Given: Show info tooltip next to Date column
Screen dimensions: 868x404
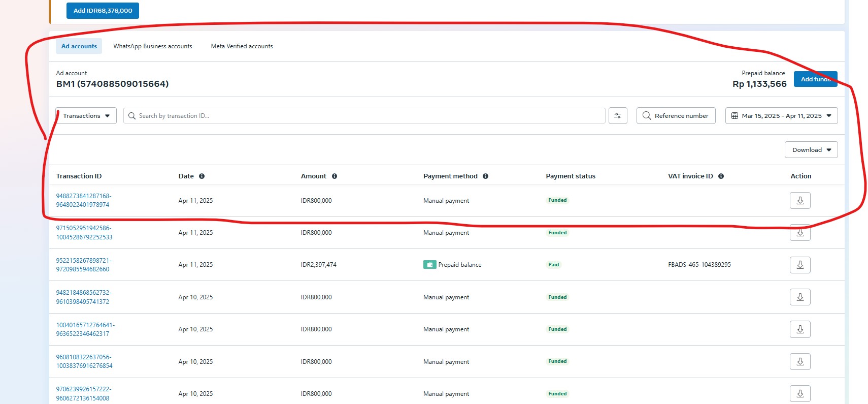Looking at the screenshot, I should 202,176.
